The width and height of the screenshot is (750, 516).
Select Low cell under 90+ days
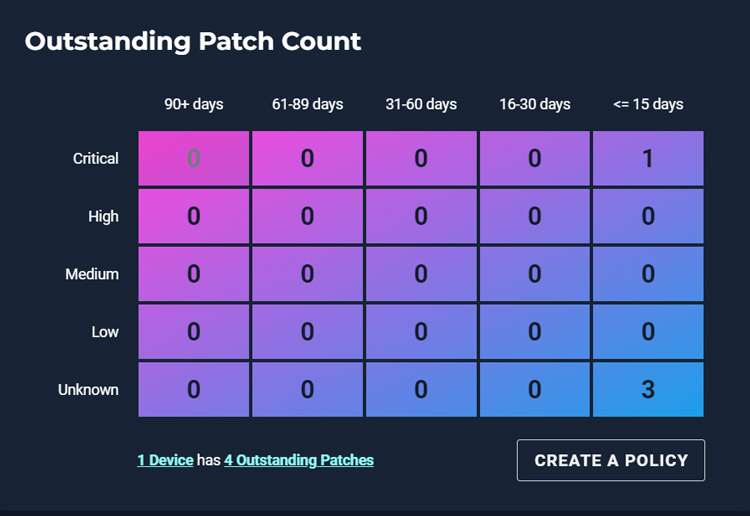pos(194,332)
